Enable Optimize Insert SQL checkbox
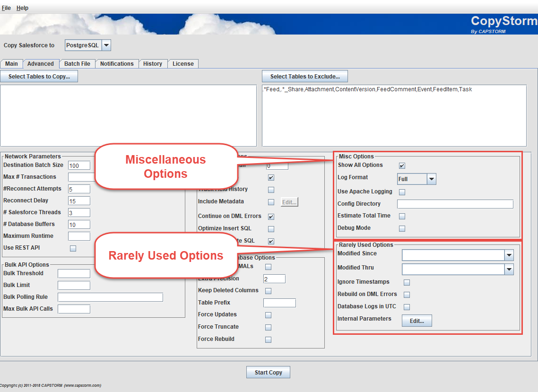 coord(271,229)
